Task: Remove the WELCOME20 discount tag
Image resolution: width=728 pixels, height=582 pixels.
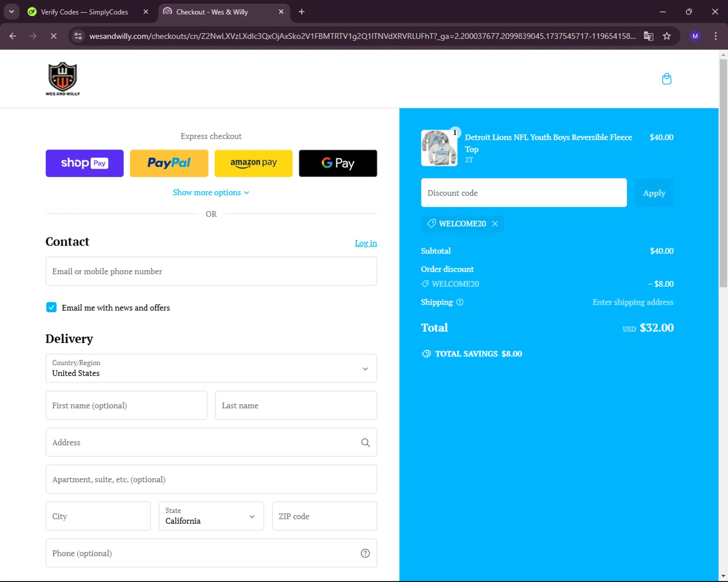Action: tap(495, 224)
